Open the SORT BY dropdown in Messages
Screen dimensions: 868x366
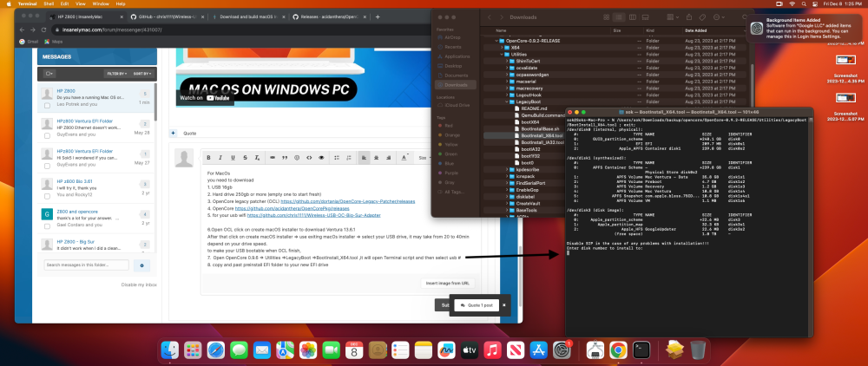[142, 74]
